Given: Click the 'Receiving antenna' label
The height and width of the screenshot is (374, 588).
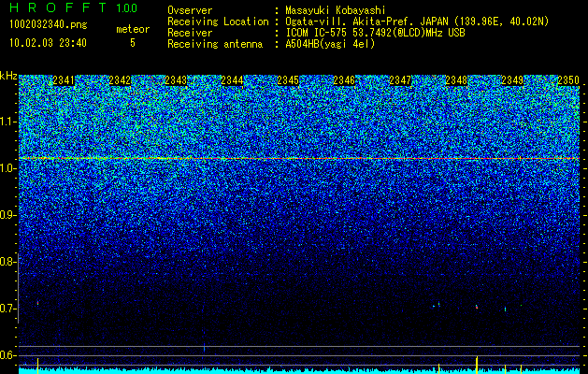Looking at the screenshot, I should 215,44.
